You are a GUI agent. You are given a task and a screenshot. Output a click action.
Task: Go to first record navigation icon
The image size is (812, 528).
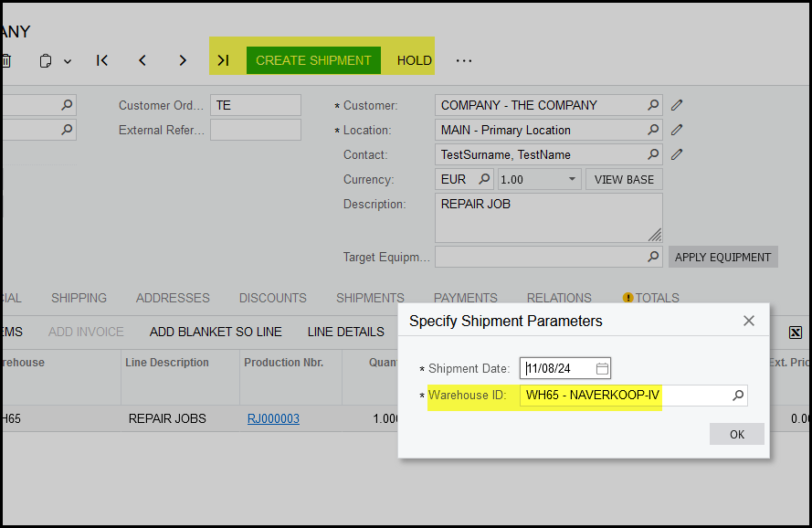click(x=102, y=60)
